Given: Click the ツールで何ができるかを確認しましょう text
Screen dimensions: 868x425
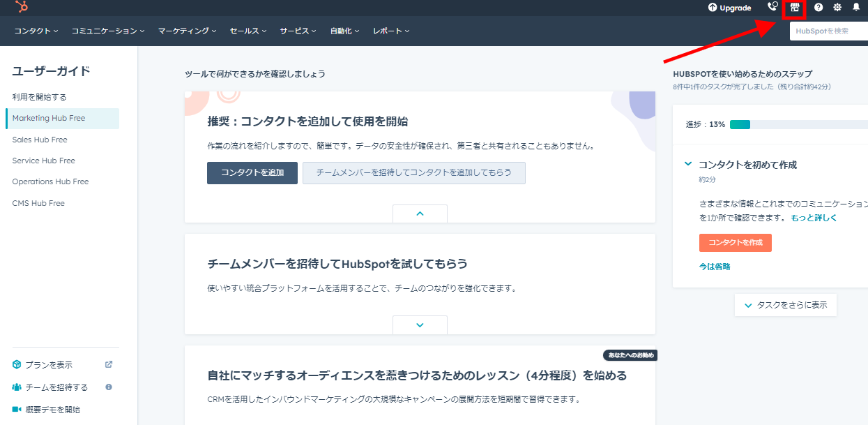Looking at the screenshot, I should 255,74.
